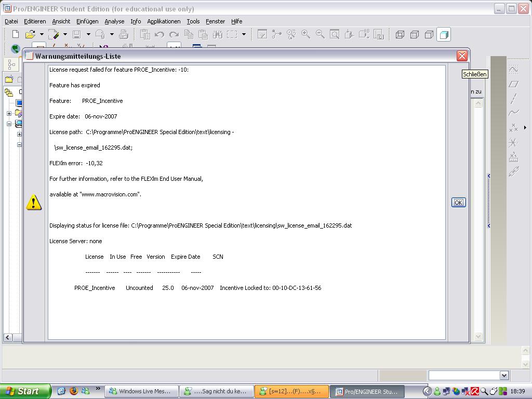Click browser pane scroll up arrow

478,103
